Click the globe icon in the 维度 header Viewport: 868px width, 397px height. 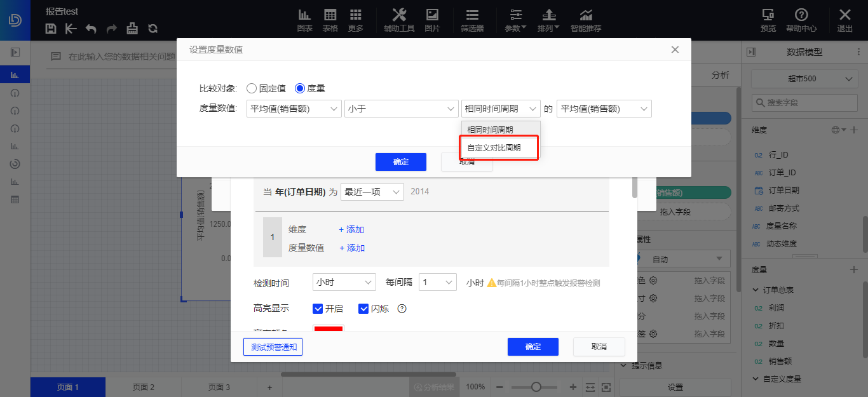(x=836, y=130)
